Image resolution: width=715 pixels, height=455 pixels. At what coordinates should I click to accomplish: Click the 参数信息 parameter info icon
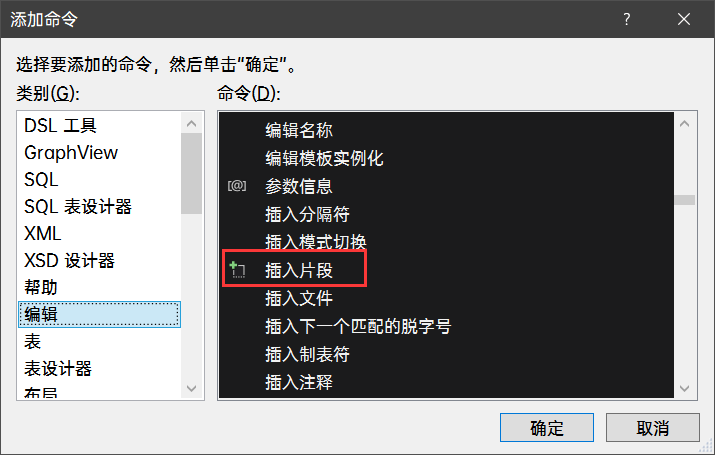pos(237,186)
